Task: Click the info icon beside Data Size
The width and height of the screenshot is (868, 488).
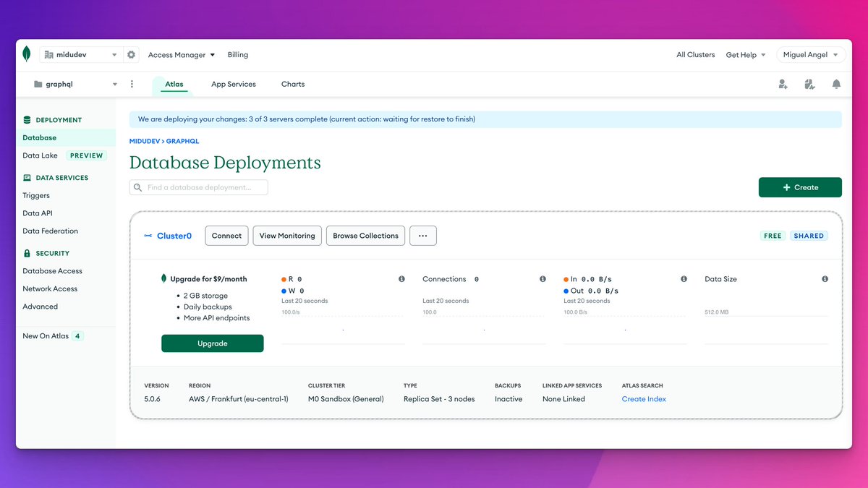Action: (x=825, y=279)
